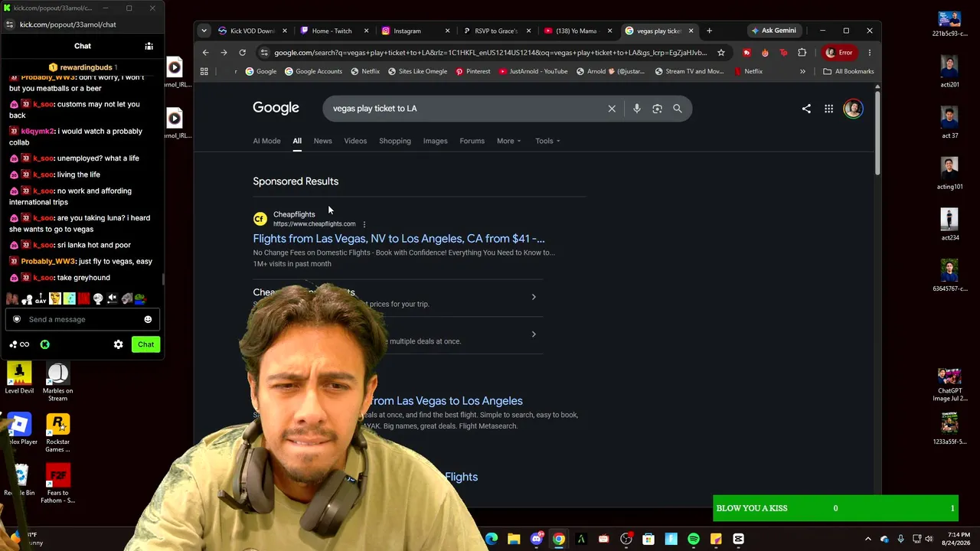Open the Chrome three-dot menu
This screenshot has width=980, height=551.
pyautogui.click(x=870, y=53)
